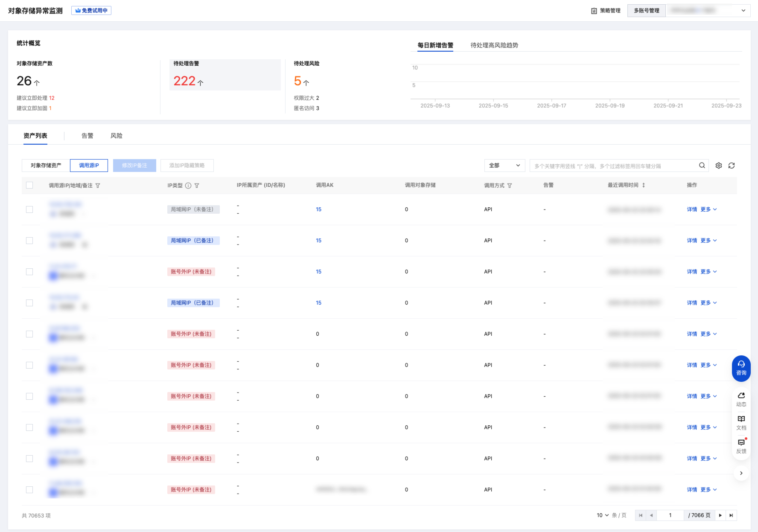758x532 pixels.
Task: Click the 多账号管理 button
Action: point(646,11)
